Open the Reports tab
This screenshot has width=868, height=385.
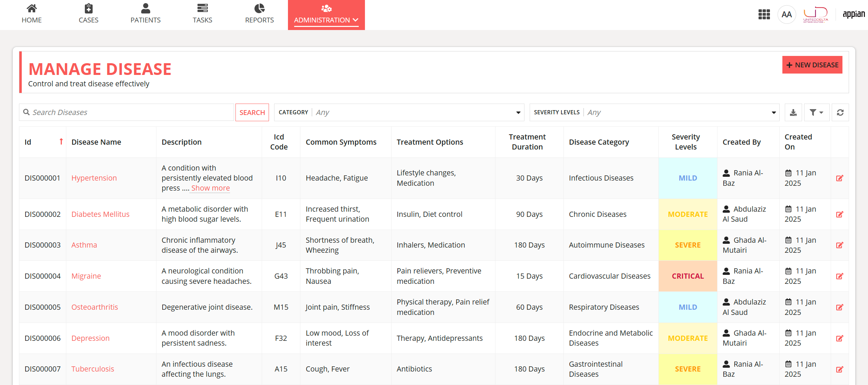(x=259, y=15)
